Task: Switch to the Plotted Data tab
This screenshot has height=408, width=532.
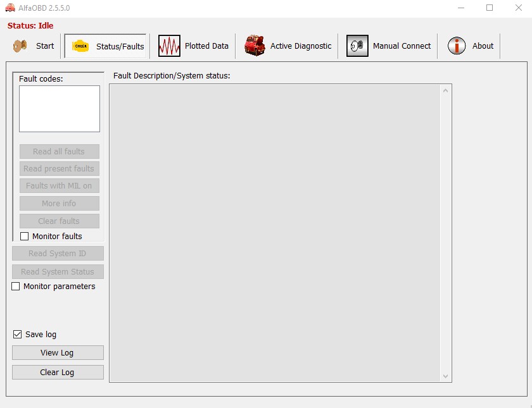Action: 206,46
